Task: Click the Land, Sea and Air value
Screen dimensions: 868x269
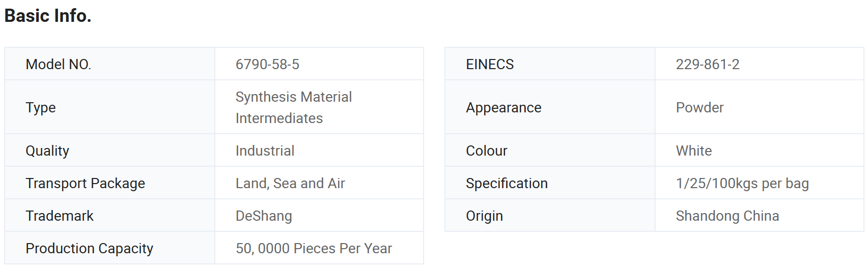Action: point(290,183)
